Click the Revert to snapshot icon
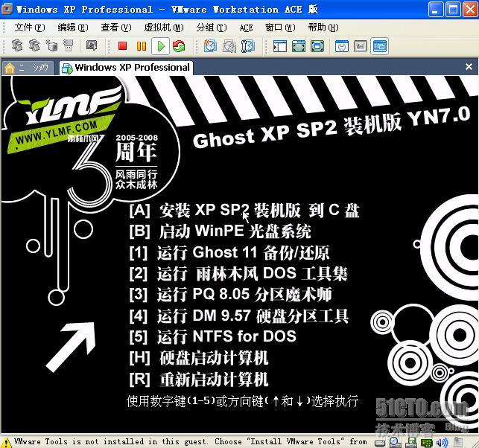The height and width of the screenshot is (448, 479). point(229,46)
